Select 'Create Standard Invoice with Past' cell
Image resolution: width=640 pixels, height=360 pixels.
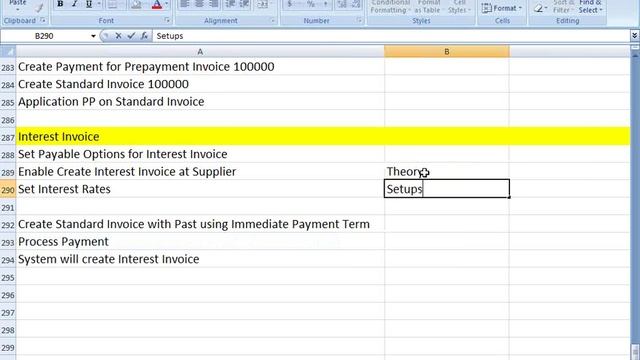pyautogui.click(x=200, y=224)
